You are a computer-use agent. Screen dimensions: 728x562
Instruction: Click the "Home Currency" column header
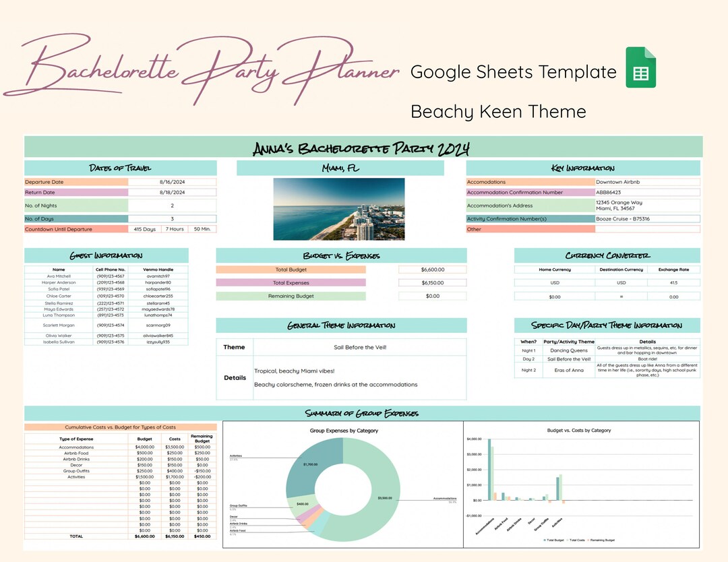555,269
